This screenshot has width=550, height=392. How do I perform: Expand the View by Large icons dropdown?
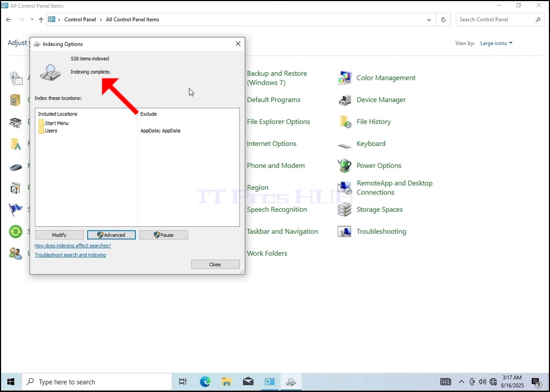coord(496,43)
